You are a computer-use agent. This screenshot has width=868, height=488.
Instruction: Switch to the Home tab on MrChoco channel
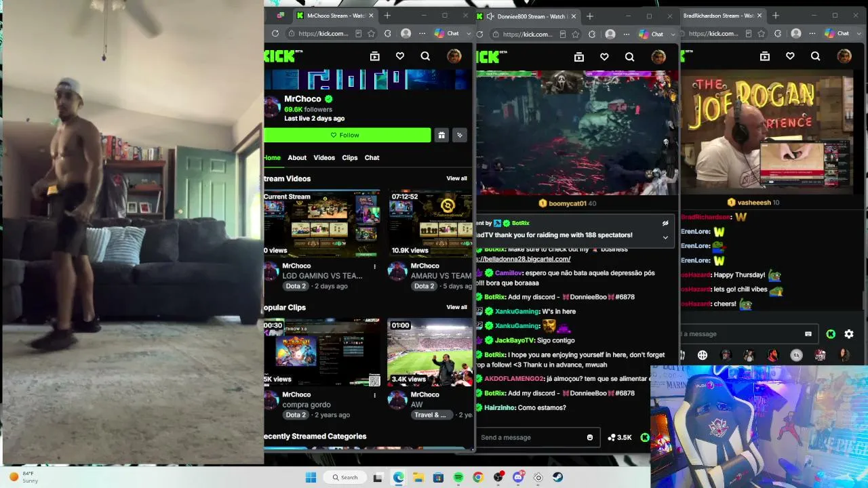272,158
